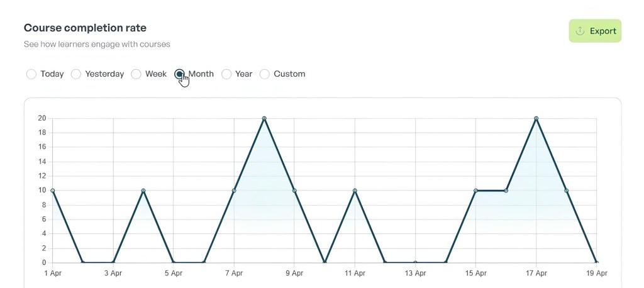Click the Course completion rate heading
This screenshot has height=288, width=644.
[85, 28]
